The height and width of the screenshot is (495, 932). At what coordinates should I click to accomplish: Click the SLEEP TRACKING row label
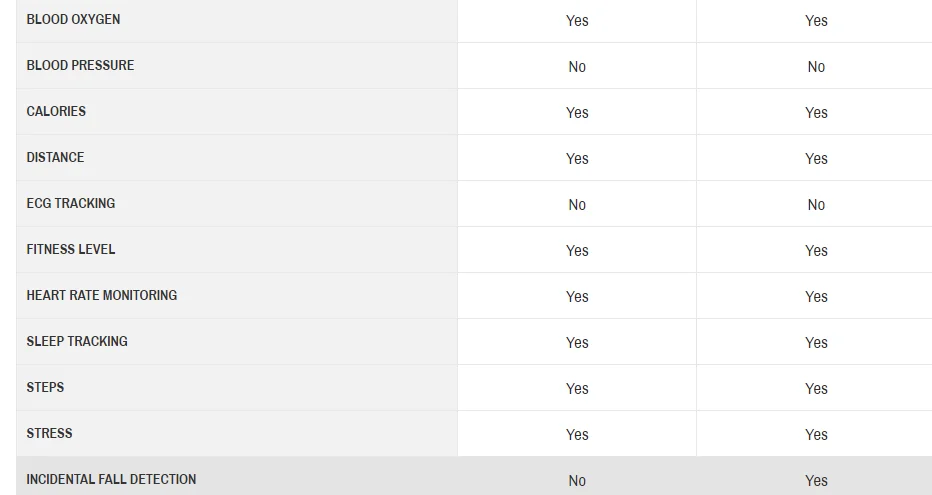click(77, 342)
